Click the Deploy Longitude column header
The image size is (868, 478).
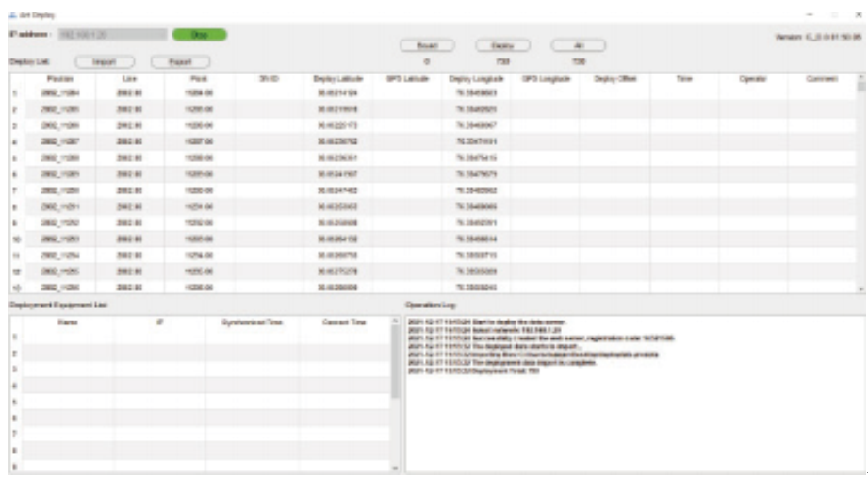pyautogui.click(x=476, y=79)
